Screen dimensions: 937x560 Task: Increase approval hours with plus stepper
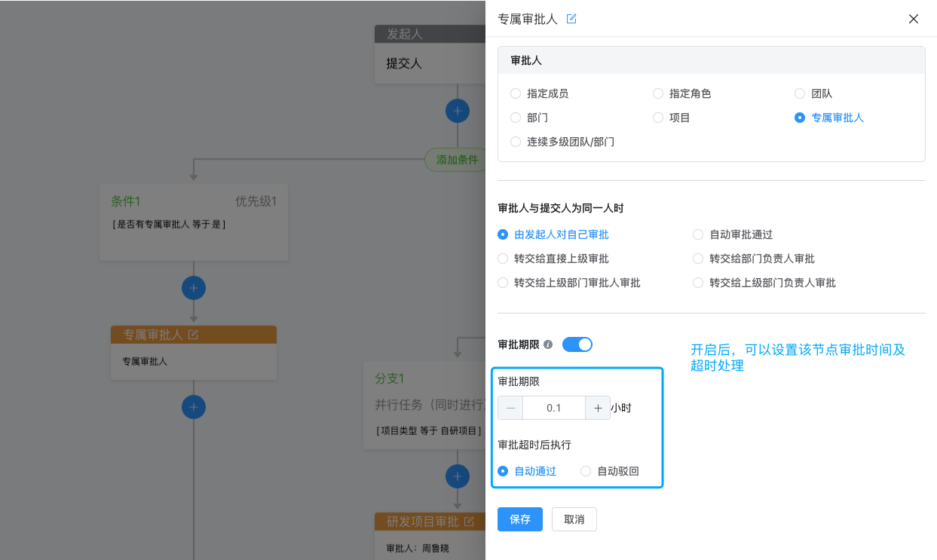[598, 408]
